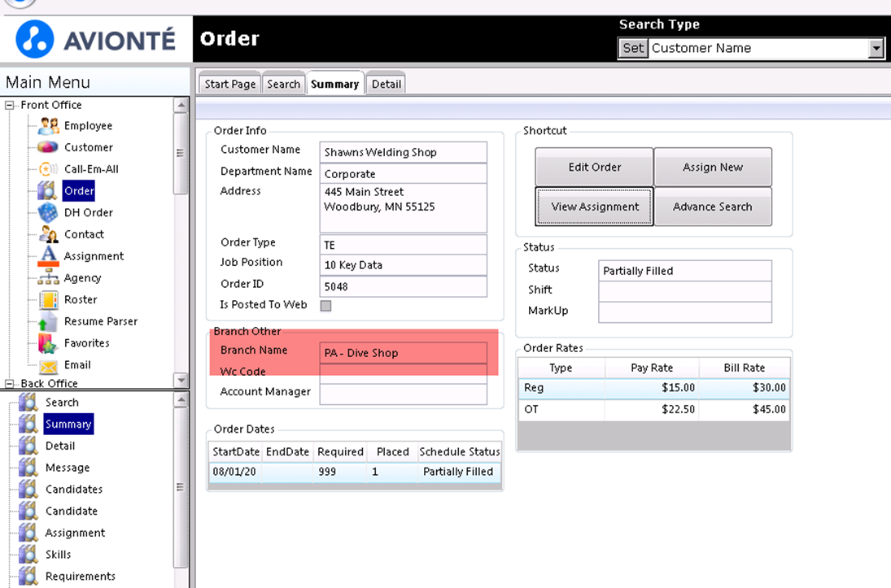Click the Resume Parser icon
The width and height of the screenshot is (891, 588).
click(x=48, y=321)
